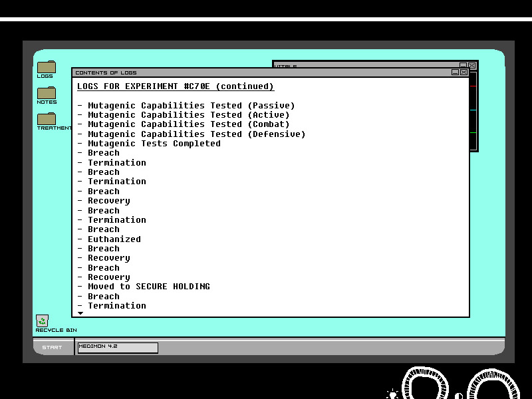Viewport: 532px width, 399px height.
Task: Open the TREATMENT folder icon
Action: point(47,120)
